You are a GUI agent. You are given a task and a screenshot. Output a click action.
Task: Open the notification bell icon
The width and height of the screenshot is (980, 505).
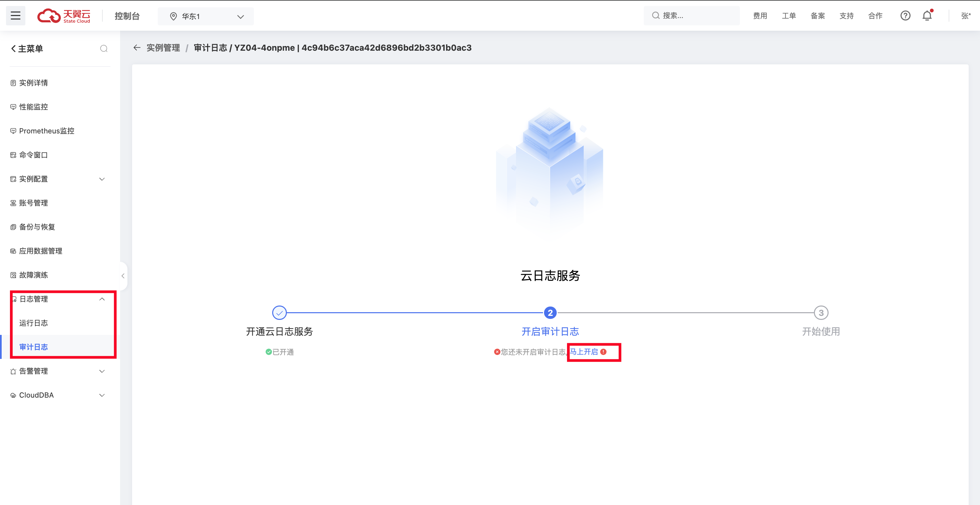click(x=927, y=16)
